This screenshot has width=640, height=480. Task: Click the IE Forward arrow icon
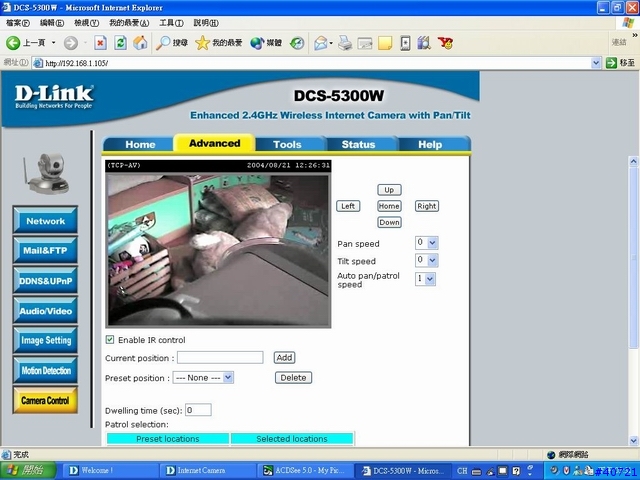click(71, 43)
